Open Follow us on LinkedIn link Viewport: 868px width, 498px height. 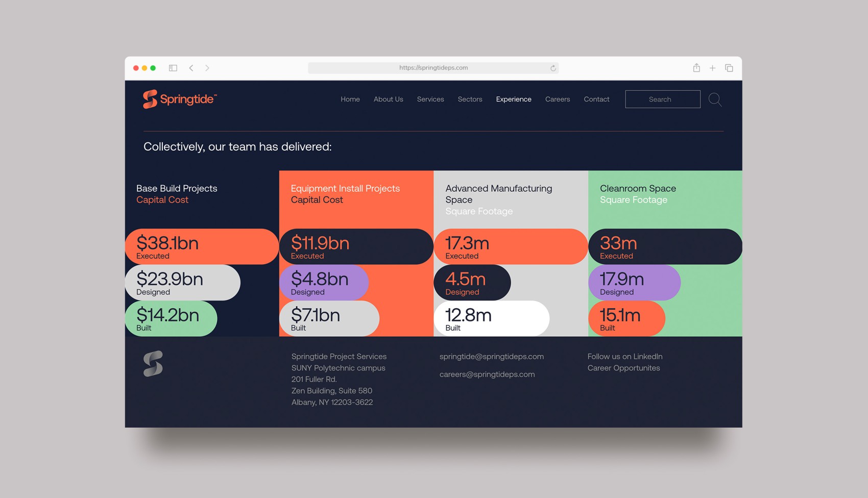pyautogui.click(x=624, y=357)
